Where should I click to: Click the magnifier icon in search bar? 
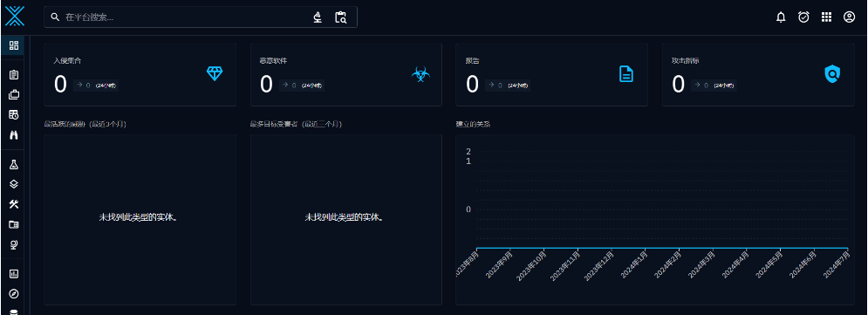click(x=55, y=17)
